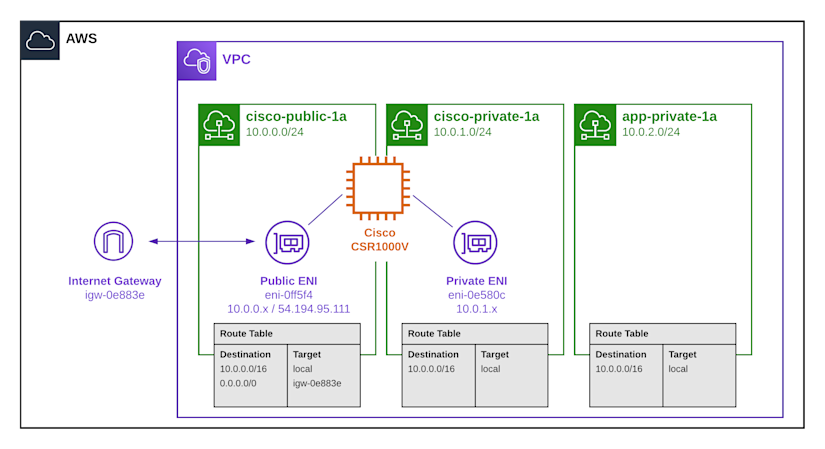The image size is (825, 449).
Task: Select the cisco-private-1a subnet title
Action: point(487,116)
